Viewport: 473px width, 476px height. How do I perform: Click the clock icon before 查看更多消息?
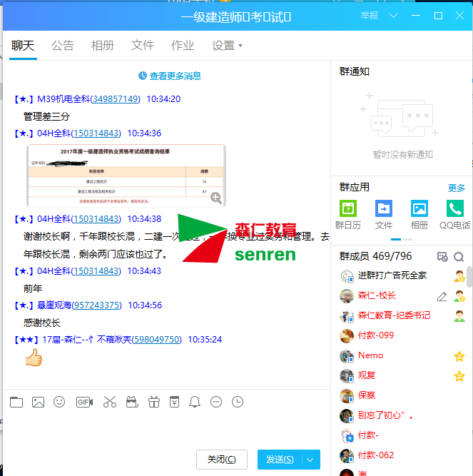pyautogui.click(x=142, y=76)
